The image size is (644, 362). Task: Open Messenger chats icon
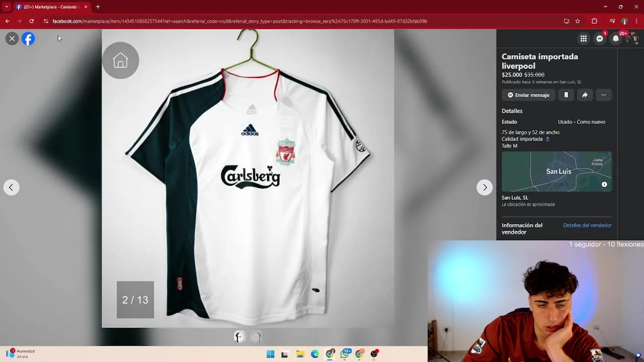[600, 39]
